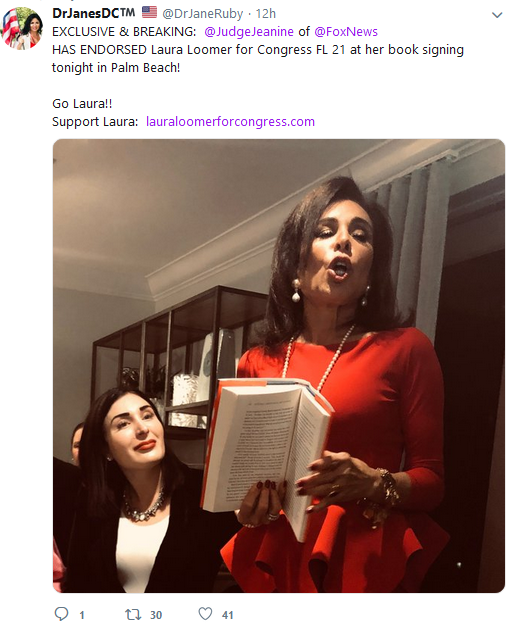The height and width of the screenshot is (624, 511).
Task: Visit the @FoxNews mention link
Action: pyautogui.click(x=346, y=32)
